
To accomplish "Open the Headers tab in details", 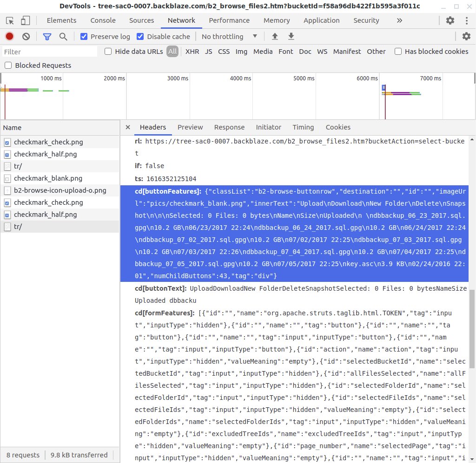I will tap(152, 127).
